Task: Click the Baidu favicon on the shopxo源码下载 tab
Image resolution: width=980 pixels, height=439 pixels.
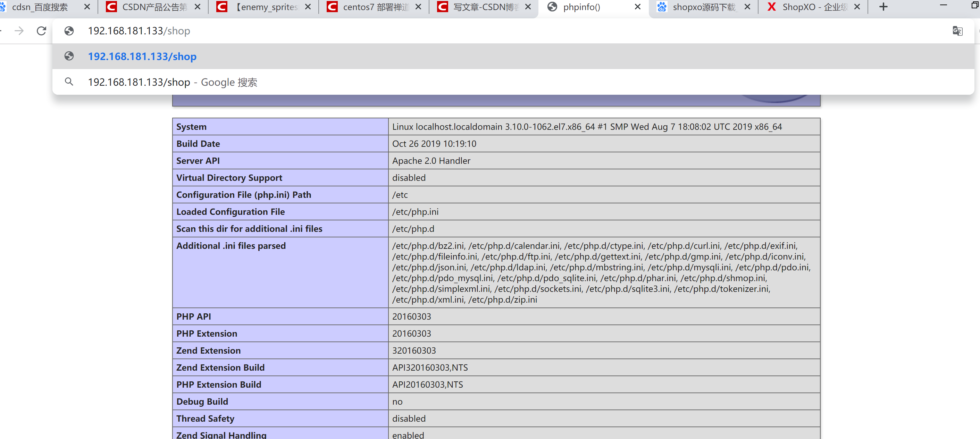Action: click(x=662, y=7)
